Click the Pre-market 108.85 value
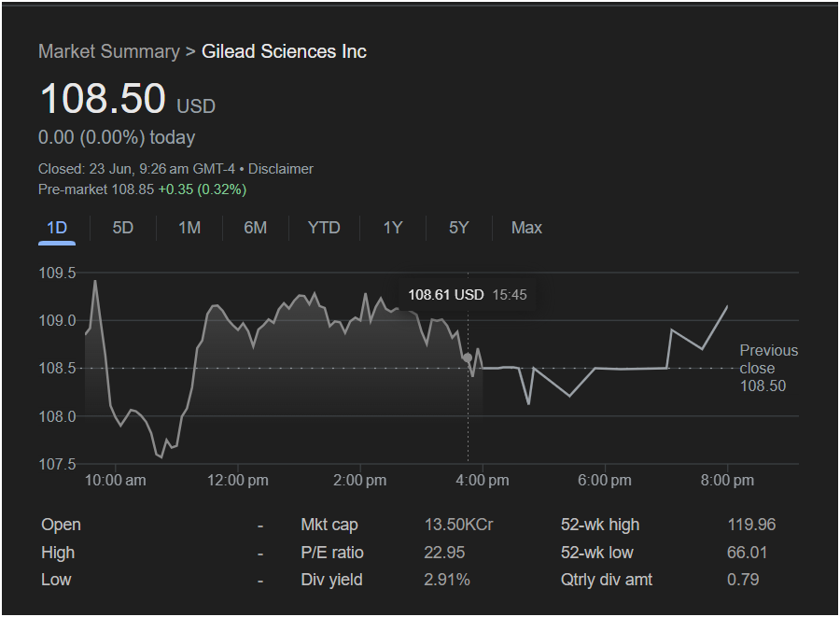The height and width of the screenshot is (617, 840). 96,189
